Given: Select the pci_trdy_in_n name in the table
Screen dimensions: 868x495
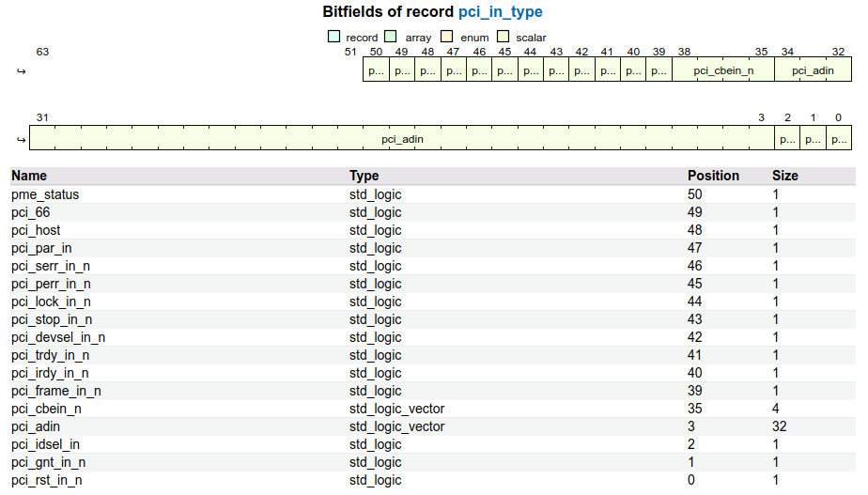Looking at the screenshot, I should tap(51, 355).
